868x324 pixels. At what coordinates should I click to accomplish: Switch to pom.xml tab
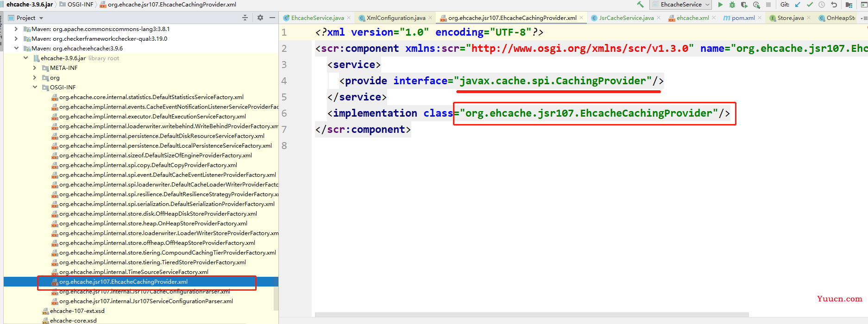click(743, 18)
